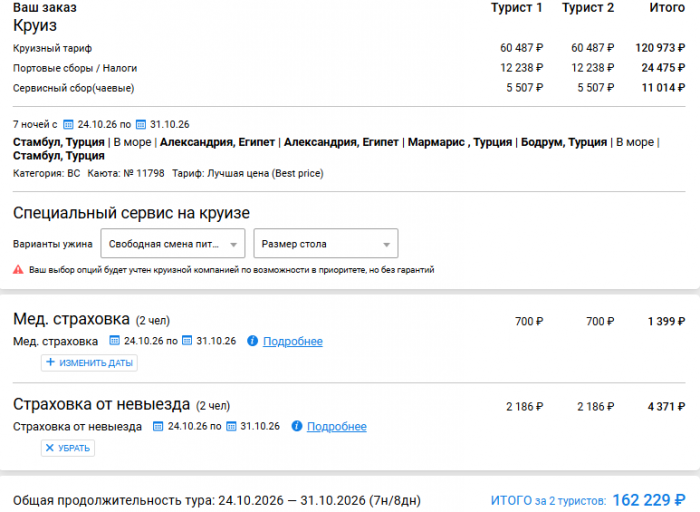The image size is (700, 512).
Task: Open the Свободная смена питания dinner dropdown
Action: 173,244
